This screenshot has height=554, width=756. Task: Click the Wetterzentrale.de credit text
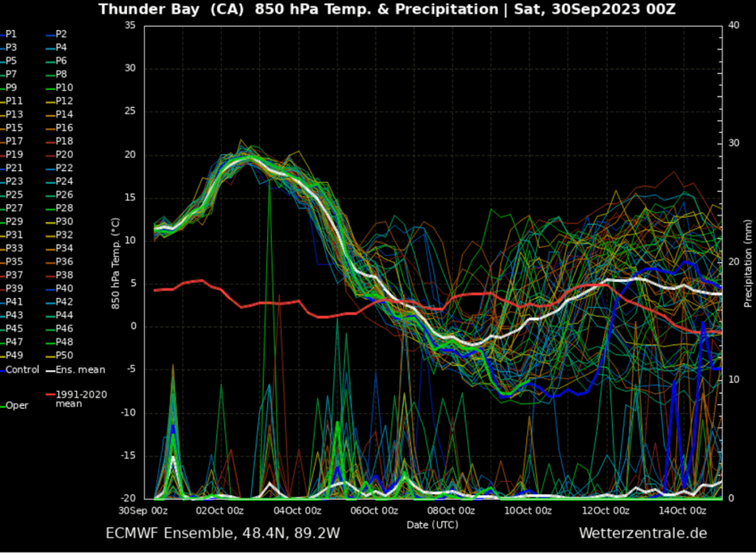pyautogui.click(x=643, y=533)
